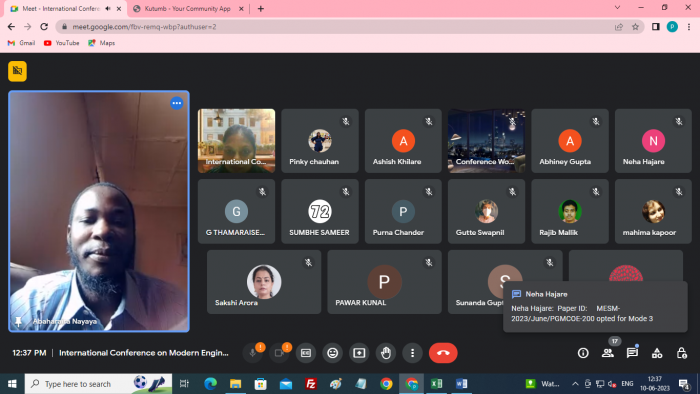Viewport: 700px width, 394px height.
Task: Toggle closed captions
Action: click(306, 353)
